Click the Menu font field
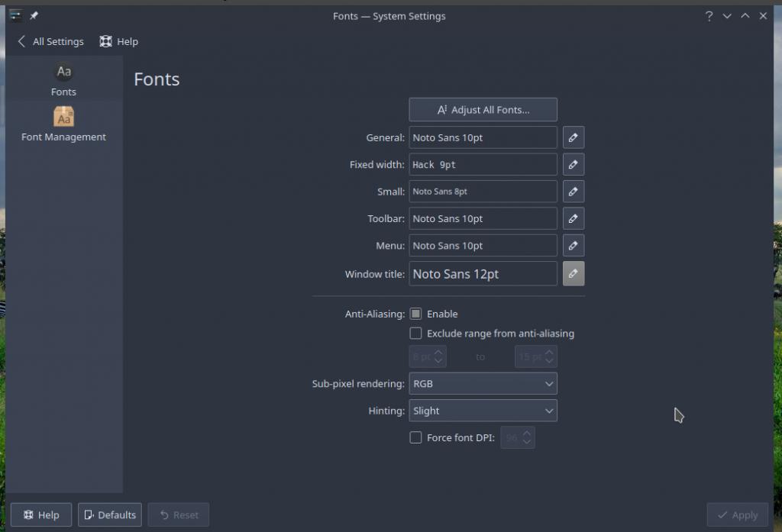 (483, 245)
